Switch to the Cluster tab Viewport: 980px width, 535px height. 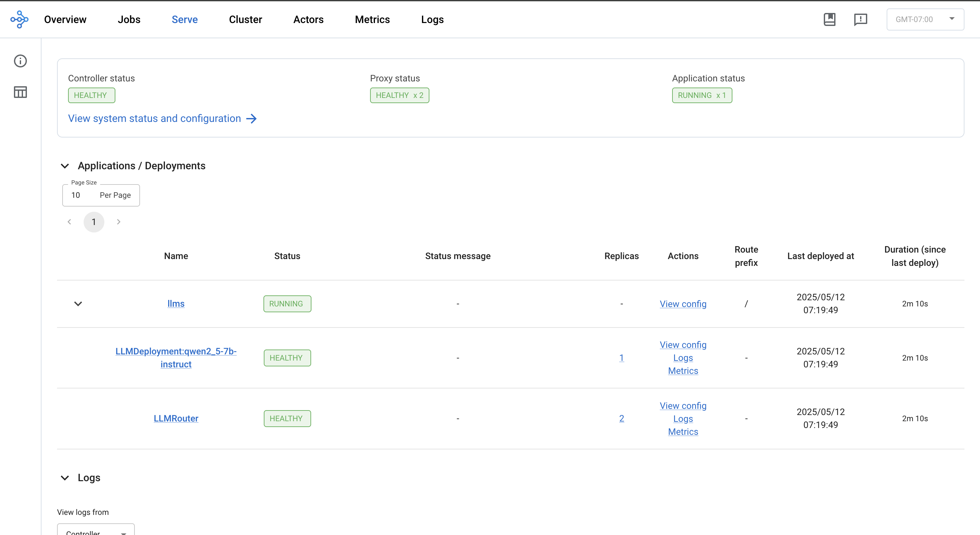(245, 19)
